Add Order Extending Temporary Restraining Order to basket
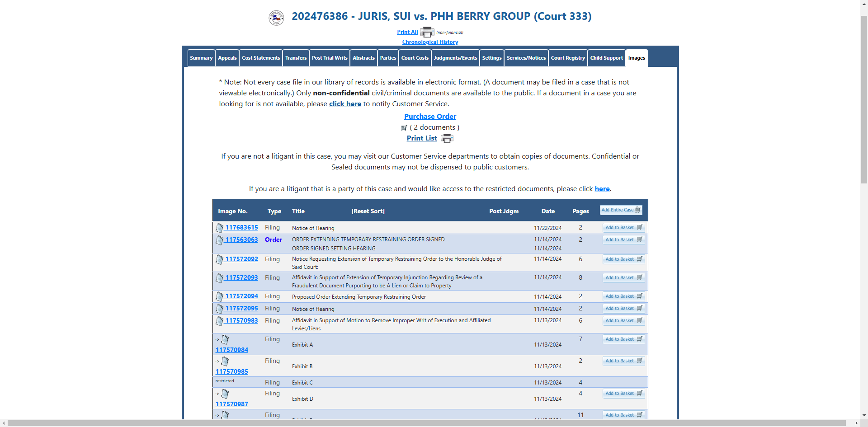 point(624,240)
